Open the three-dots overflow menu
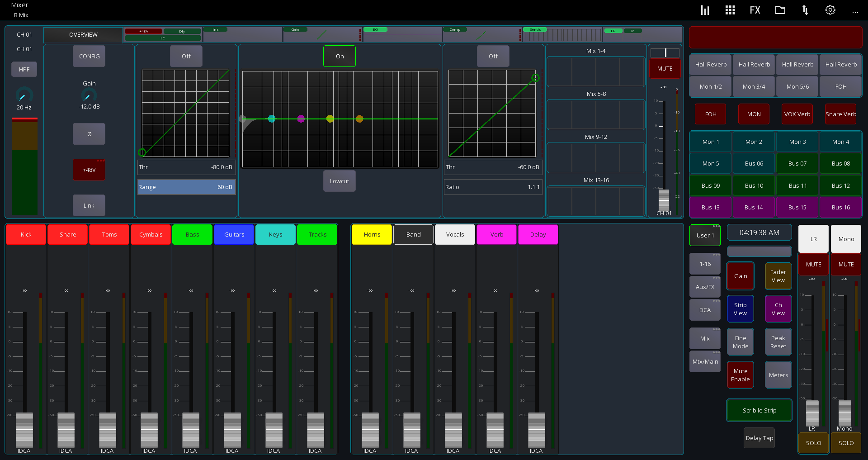This screenshot has height=460, width=868. pyautogui.click(x=855, y=12)
